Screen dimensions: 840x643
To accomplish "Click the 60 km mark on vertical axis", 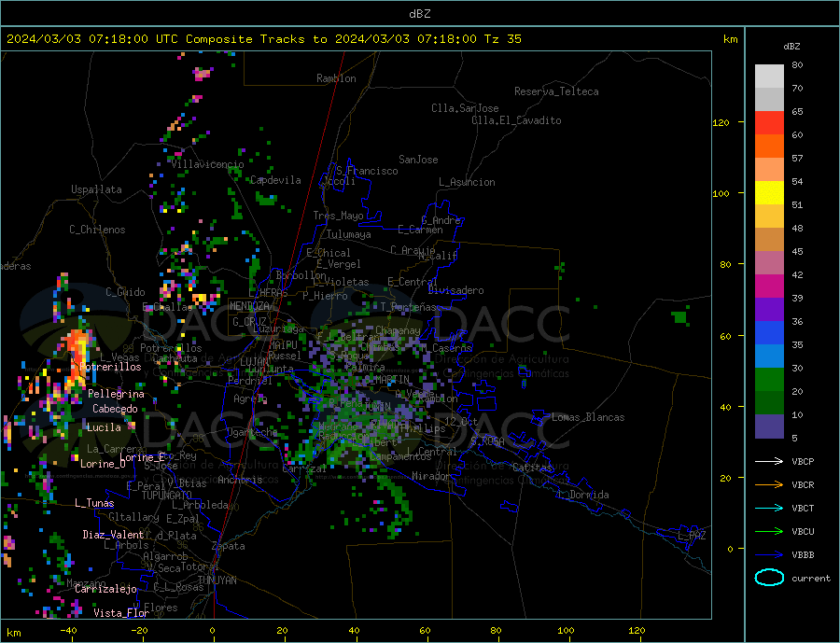I will click(725, 337).
